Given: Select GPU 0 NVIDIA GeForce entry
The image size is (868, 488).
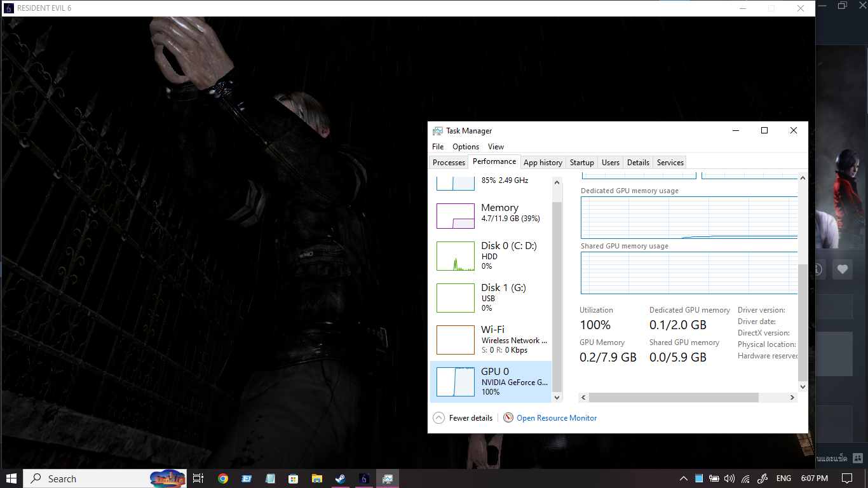Looking at the screenshot, I should tap(491, 381).
